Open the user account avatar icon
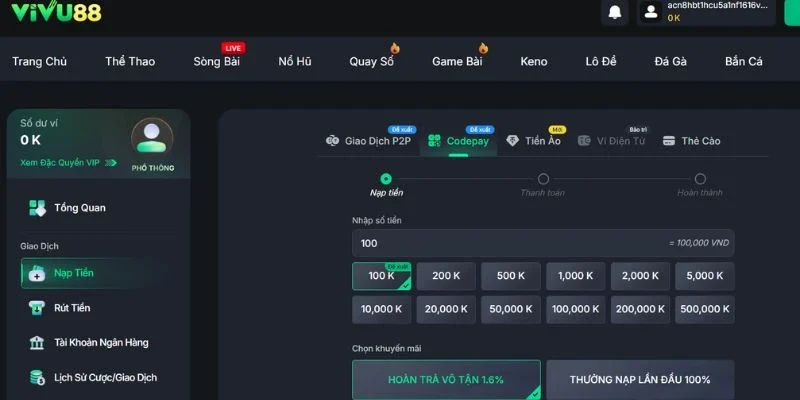This screenshot has height=400, width=800. pos(651,12)
